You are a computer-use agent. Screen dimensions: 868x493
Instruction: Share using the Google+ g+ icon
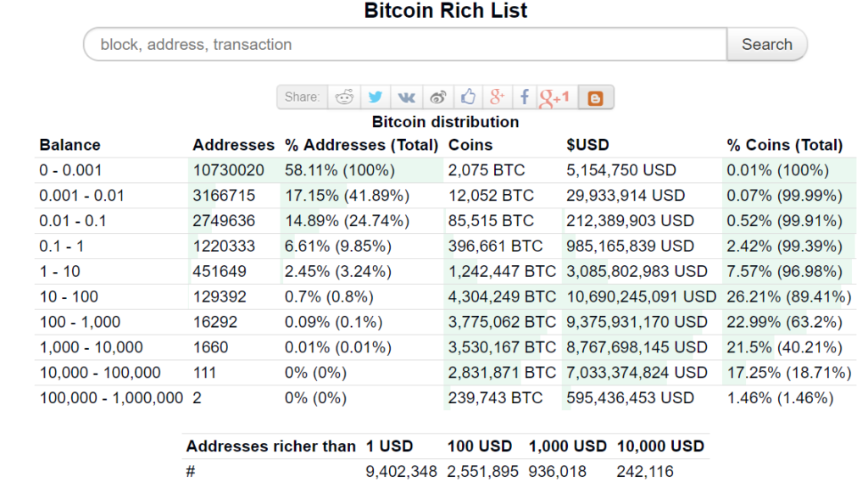(x=497, y=97)
